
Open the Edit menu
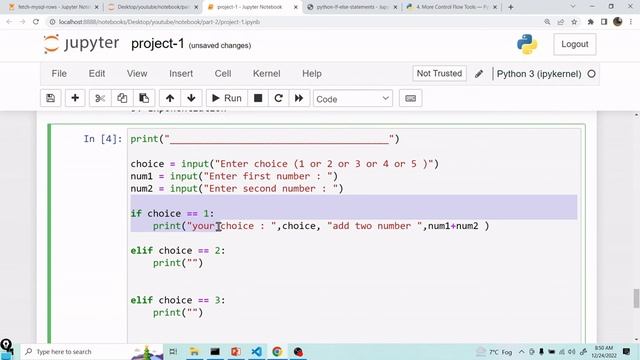97,73
